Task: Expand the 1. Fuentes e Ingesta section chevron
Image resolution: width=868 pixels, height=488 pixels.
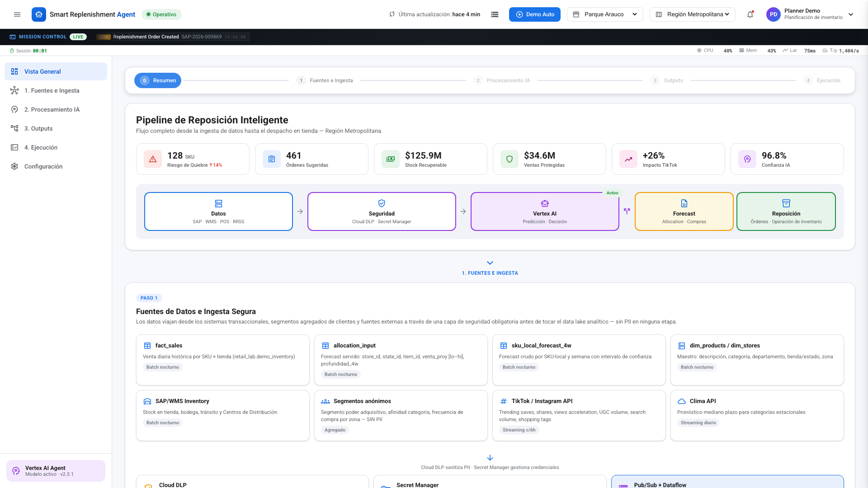Action: [x=490, y=263]
